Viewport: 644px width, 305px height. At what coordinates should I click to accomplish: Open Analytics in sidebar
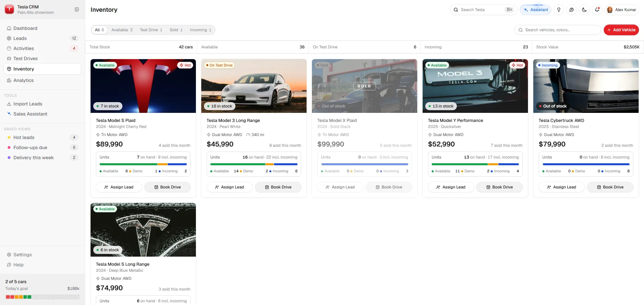pos(42,80)
